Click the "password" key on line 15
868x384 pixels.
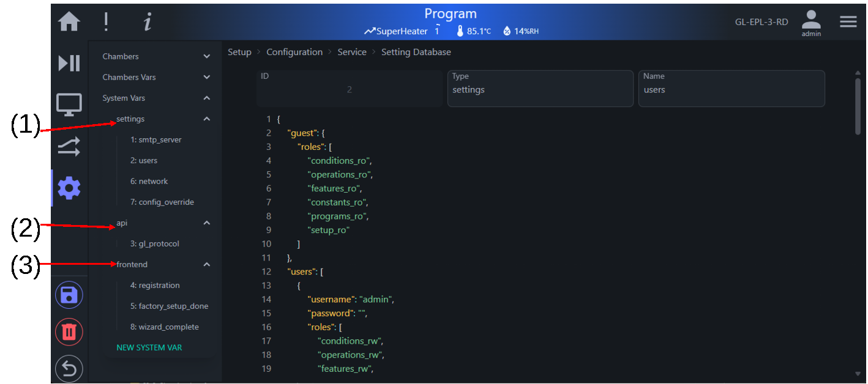point(330,313)
